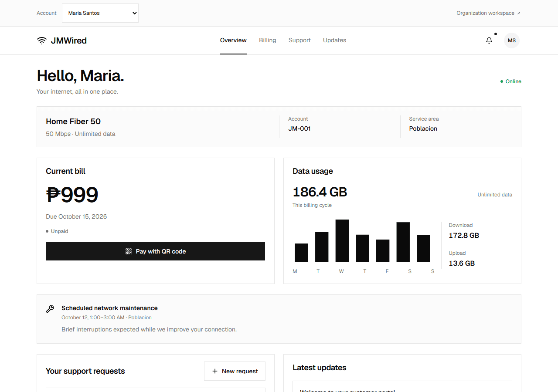This screenshot has height=392, width=558.
Task: Select the Wednesday usage bar
Action: click(342, 241)
